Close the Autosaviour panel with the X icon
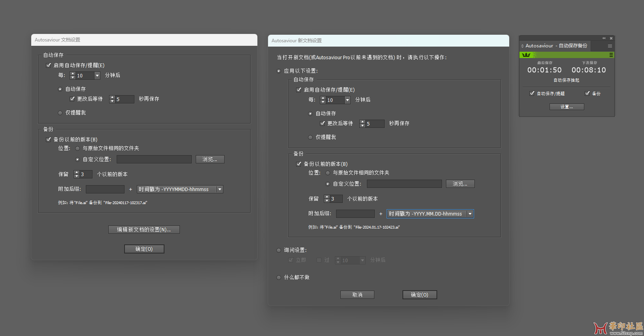Image resolution: width=644 pixels, height=336 pixels. click(611, 38)
